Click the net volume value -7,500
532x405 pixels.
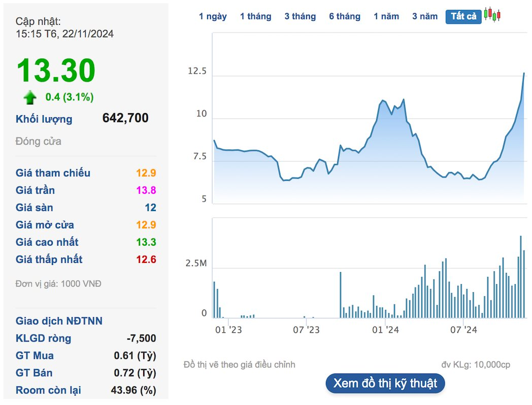pos(142,338)
